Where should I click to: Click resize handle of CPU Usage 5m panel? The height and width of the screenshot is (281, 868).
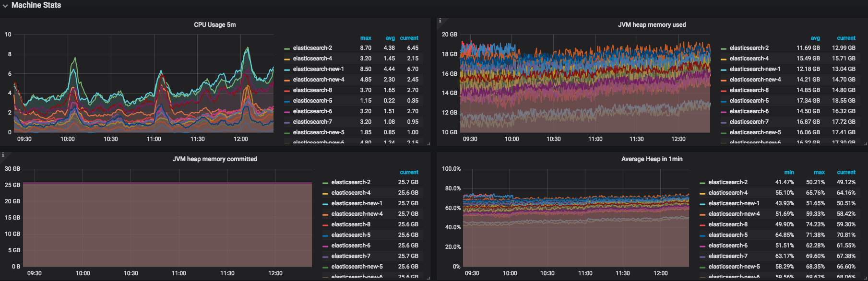coord(428,143)
